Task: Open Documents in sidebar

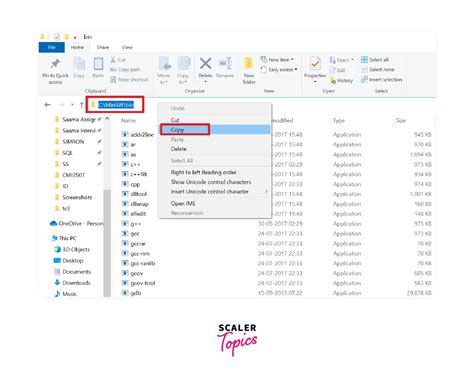Action: point(73,272)
